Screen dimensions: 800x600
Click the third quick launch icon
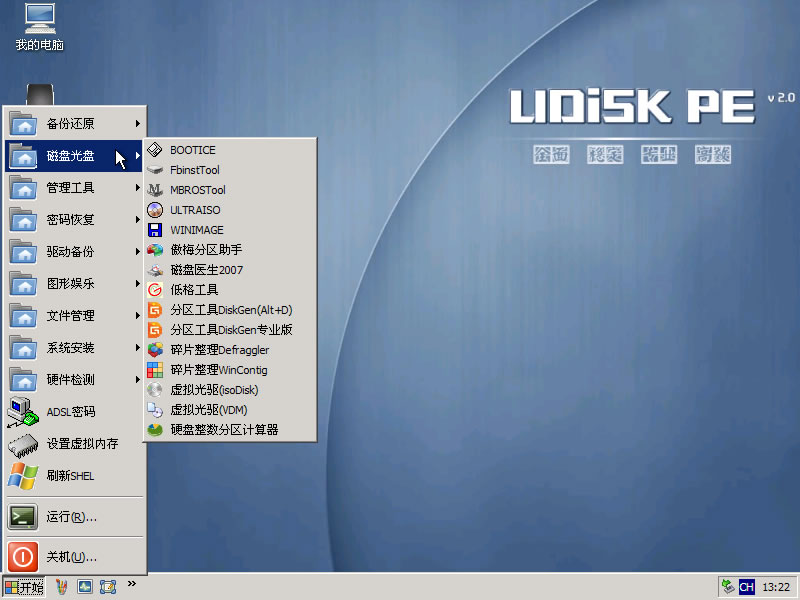click(x=108, y=587)
